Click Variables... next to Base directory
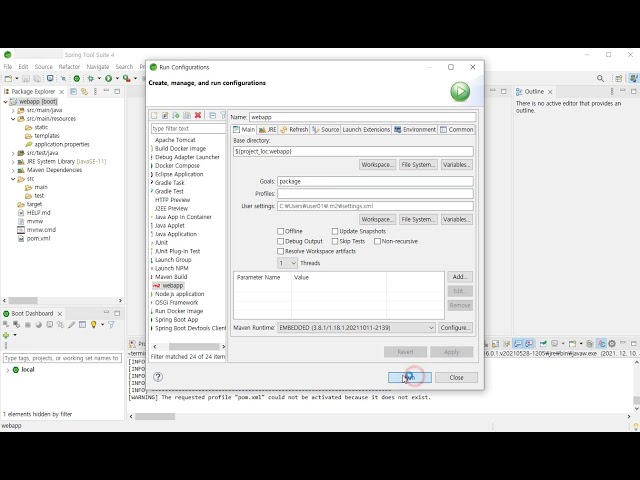640x480 pixels. coord(457,164)
